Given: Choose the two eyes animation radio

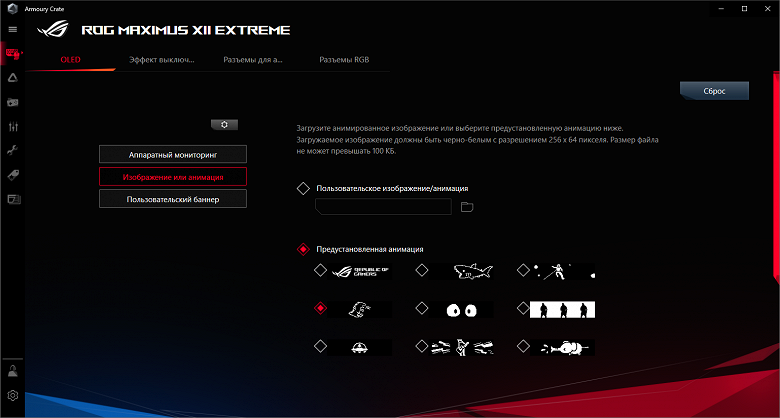Looking at the screenshot, I should (422, 309).
